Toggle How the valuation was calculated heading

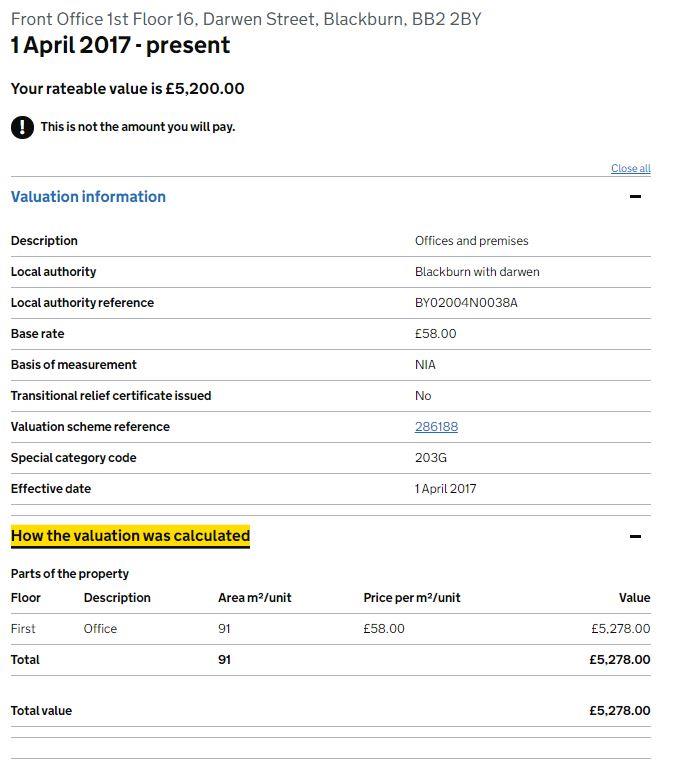130,536
